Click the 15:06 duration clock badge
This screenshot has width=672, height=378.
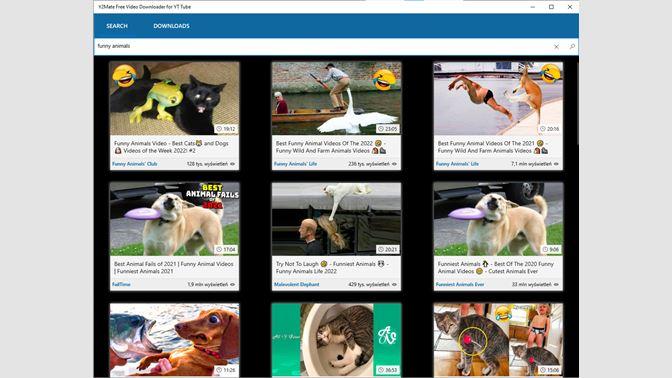(x=549, y=370)
